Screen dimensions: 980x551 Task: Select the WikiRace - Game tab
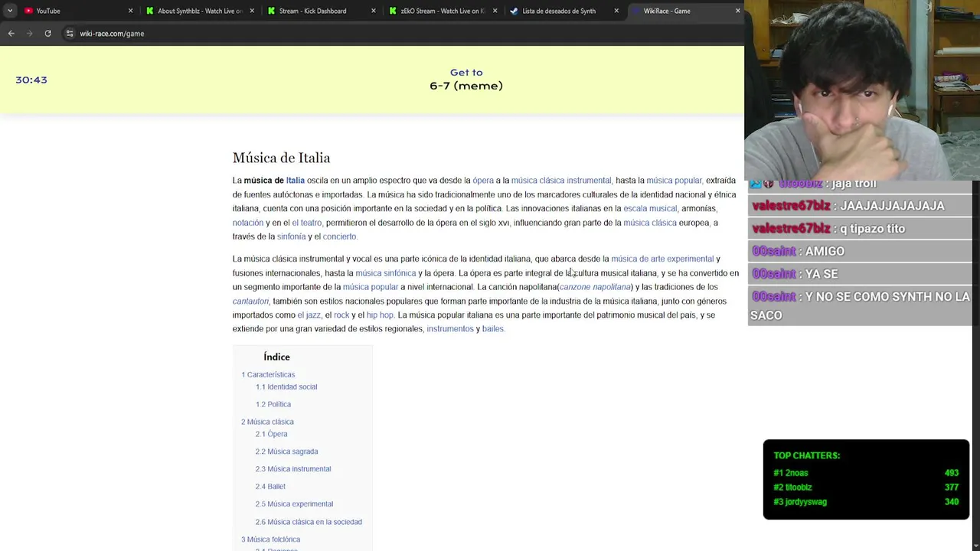(685, 11)
